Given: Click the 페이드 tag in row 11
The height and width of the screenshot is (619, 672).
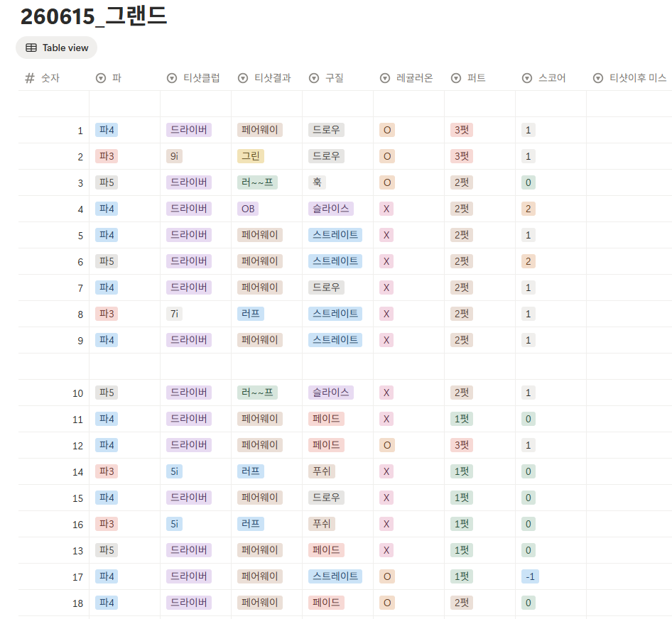Looking at the screenshot, I should pyautogui.click(x=326, y=419).
